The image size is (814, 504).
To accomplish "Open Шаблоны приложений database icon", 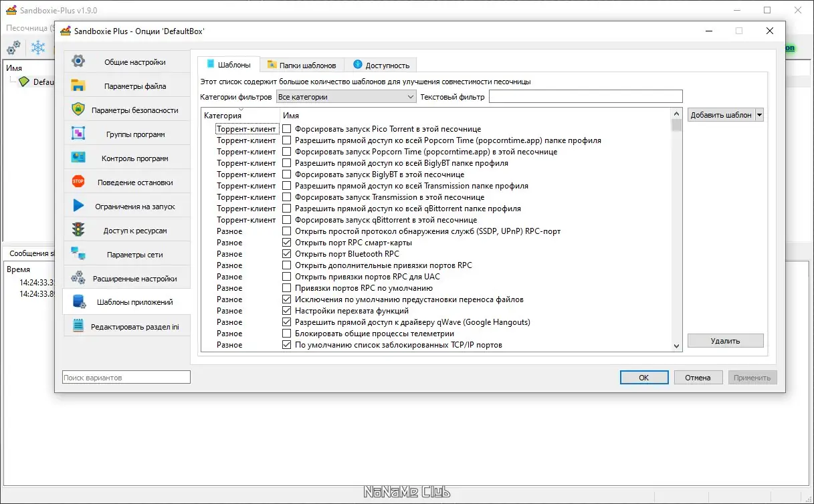I will (x=78, y=302).
